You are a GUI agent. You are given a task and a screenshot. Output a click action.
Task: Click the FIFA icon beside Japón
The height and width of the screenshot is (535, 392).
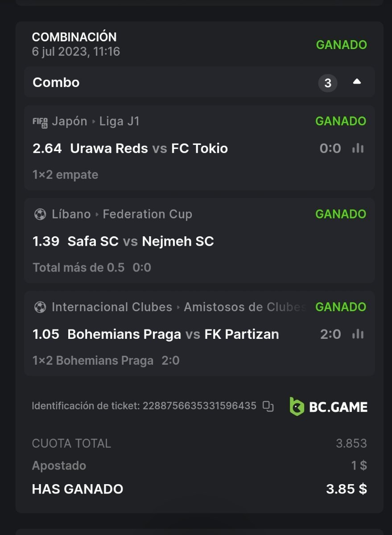(40, 122)
